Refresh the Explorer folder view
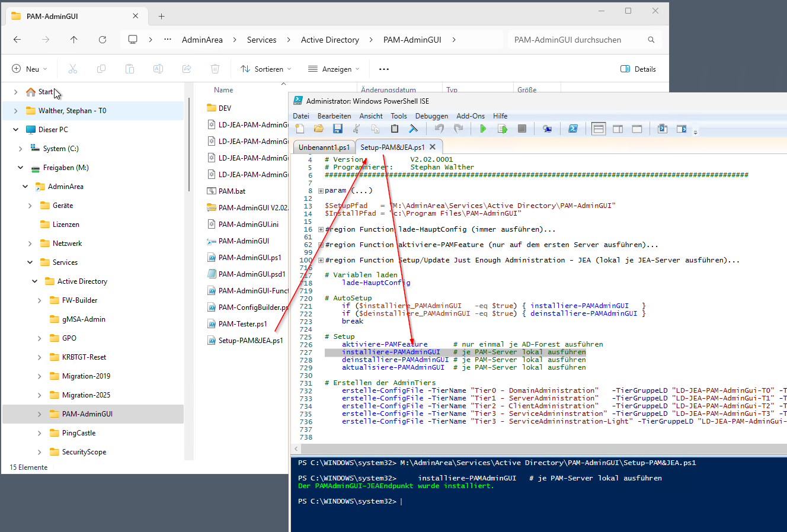 [103, 40]
